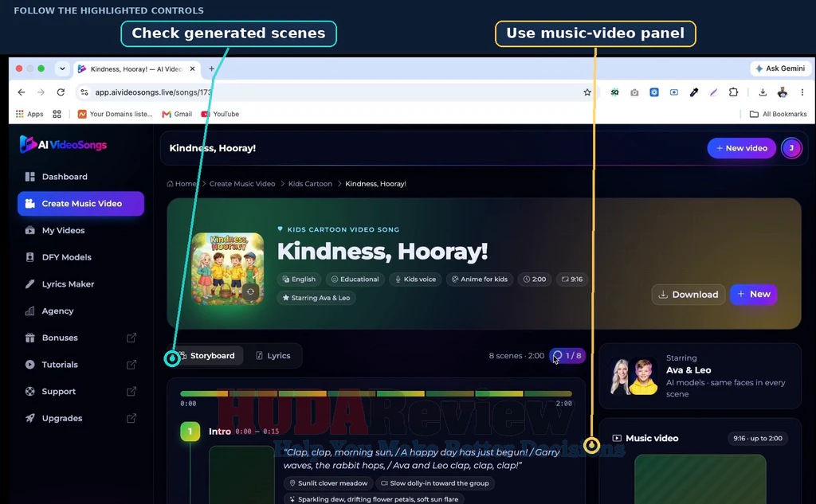This screenshot has height=504, width=816.
Task: Click the Sunlit clover meadow tag
Action: point(328,483)
